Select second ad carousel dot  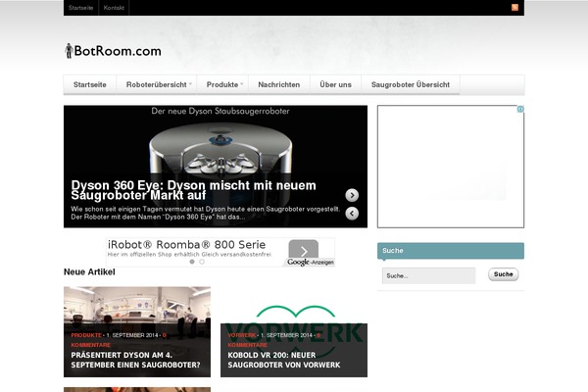202,262
